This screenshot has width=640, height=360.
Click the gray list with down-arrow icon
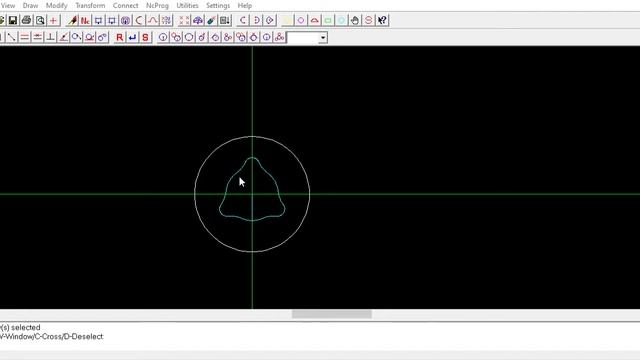(x=224, y=20)
